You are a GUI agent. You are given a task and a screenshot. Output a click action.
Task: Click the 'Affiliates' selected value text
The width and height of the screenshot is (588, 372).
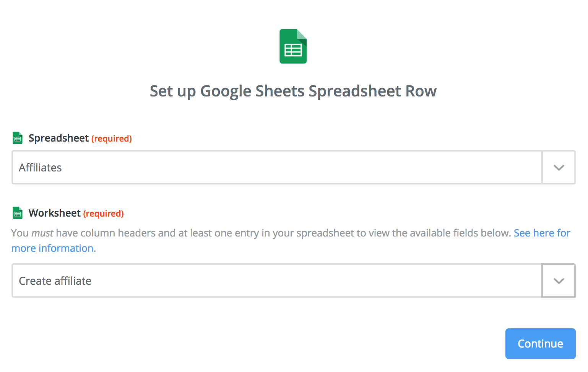pyautogui.click(x=40, y=168)
